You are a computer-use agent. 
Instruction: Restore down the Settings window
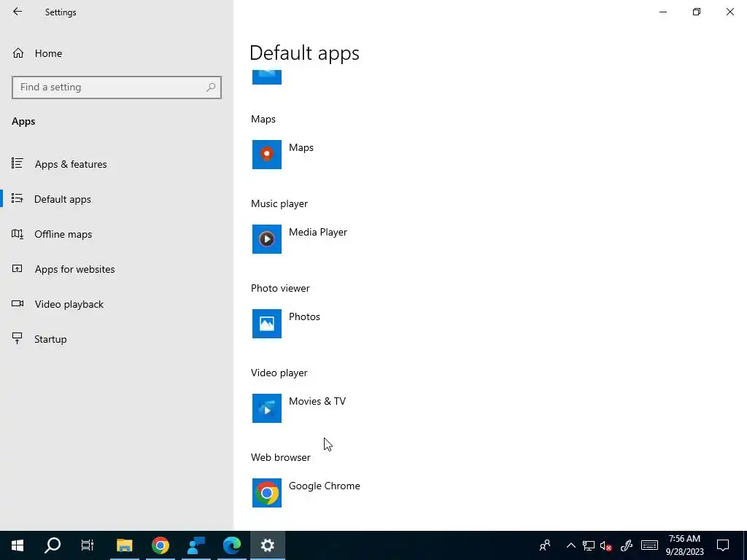697,12
